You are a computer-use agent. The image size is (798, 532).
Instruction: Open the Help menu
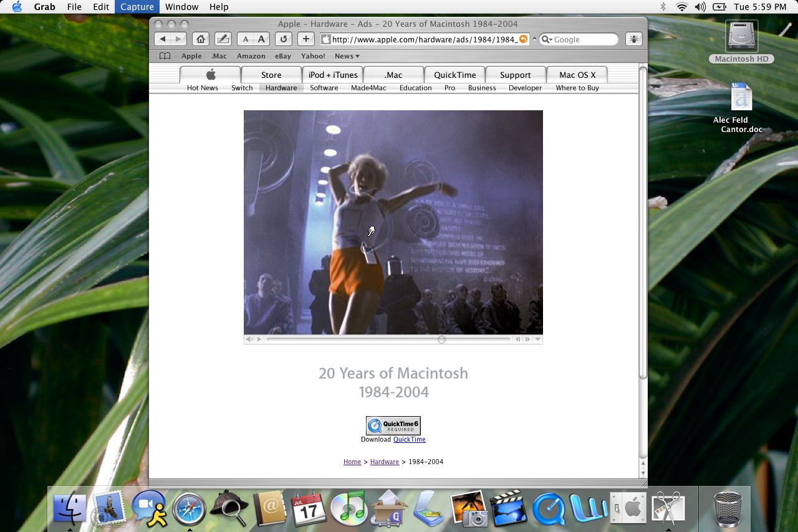click(x=219, y=7)
